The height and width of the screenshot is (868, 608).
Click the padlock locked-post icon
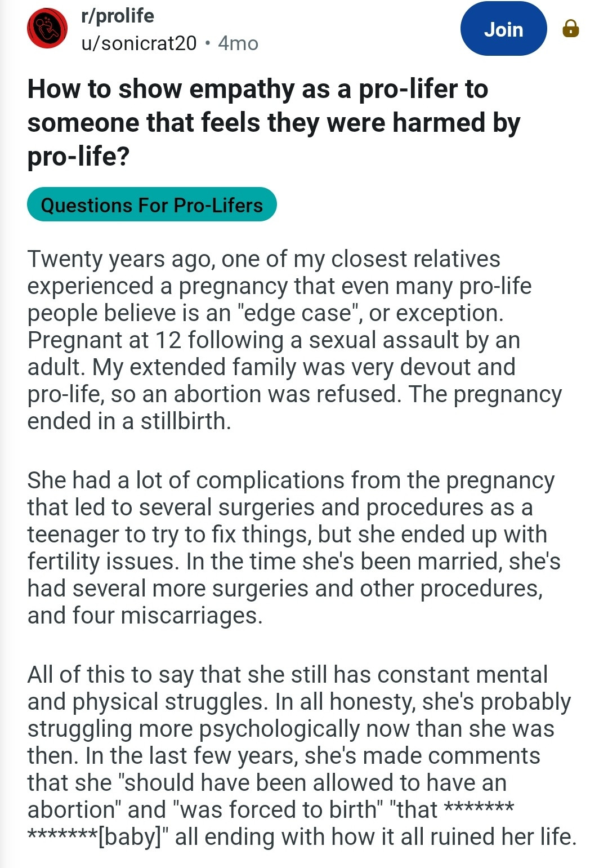tap(570, 28)
